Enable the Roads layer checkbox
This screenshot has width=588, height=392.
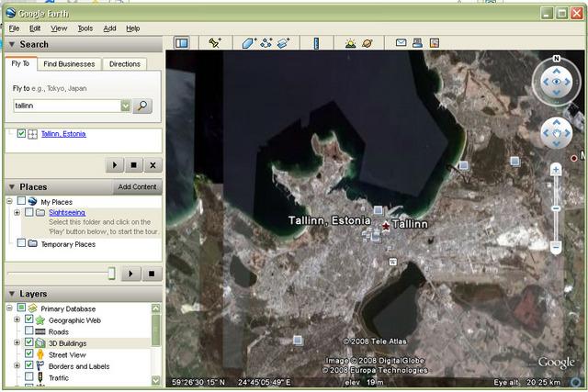coord(28,330)
